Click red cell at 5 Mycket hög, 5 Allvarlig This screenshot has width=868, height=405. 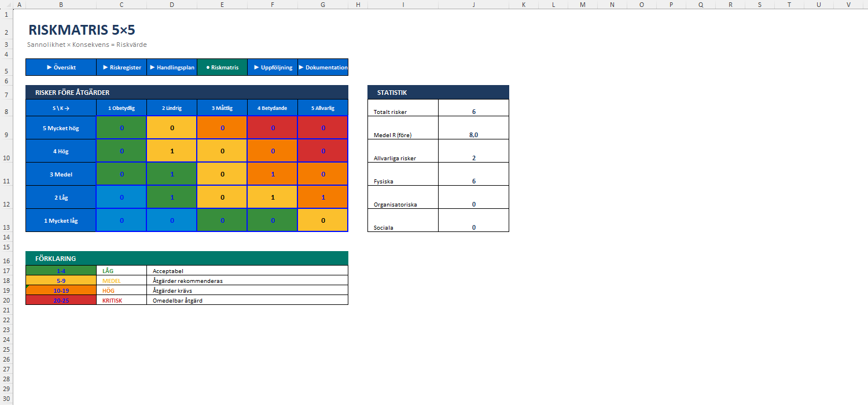coord(323,128)
